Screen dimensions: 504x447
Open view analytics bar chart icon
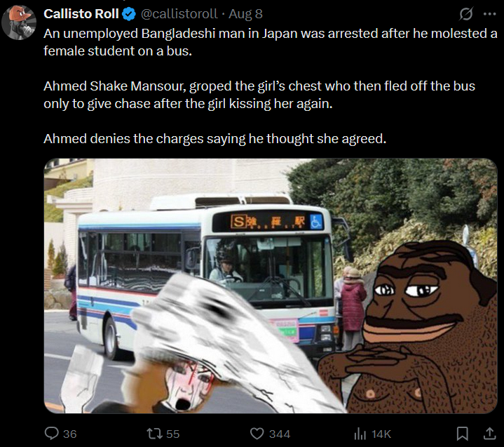coord(360,434)
